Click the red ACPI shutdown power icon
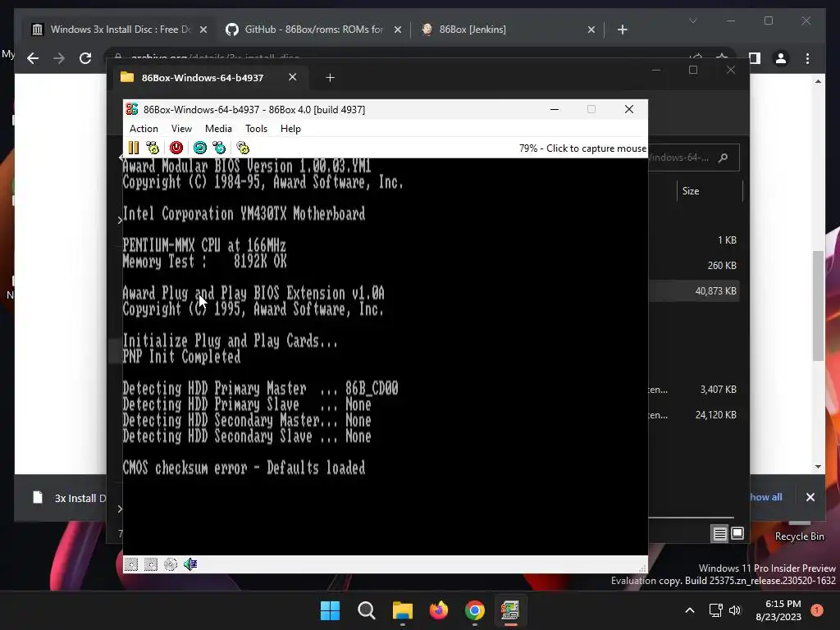 (x=176, y=148)
